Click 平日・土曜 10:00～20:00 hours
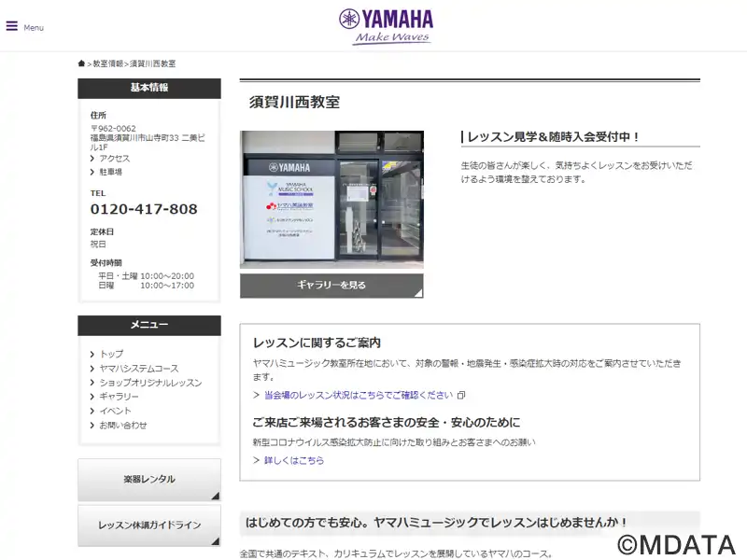Screen dimensions: 747x560 click(147, 276)
